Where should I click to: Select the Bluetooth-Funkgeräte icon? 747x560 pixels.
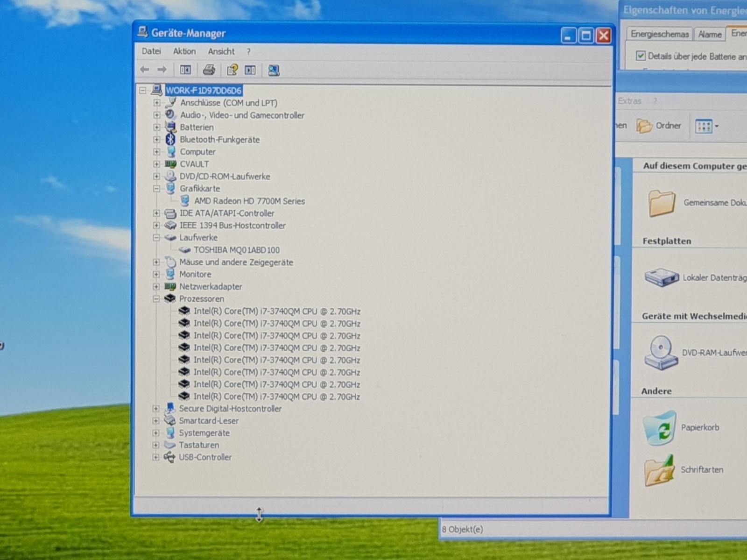point(170,139)
